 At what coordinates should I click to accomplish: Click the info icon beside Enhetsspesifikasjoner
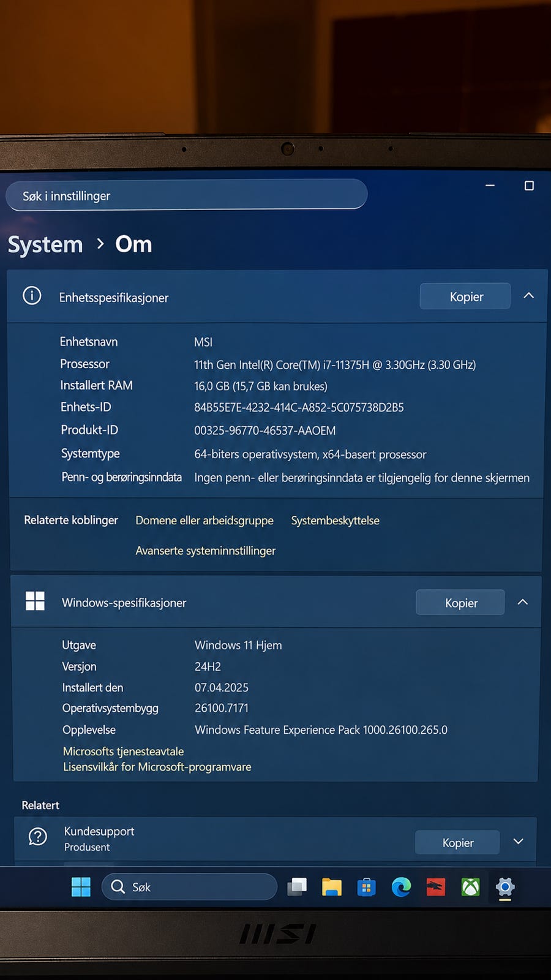pyautogui.click(x=32, y=296)
